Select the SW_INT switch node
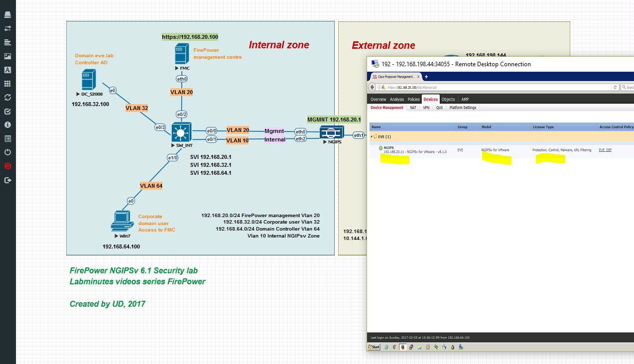The height and width of the screenshot is (364, 634). pyautogui.click(x=181, y=132)
